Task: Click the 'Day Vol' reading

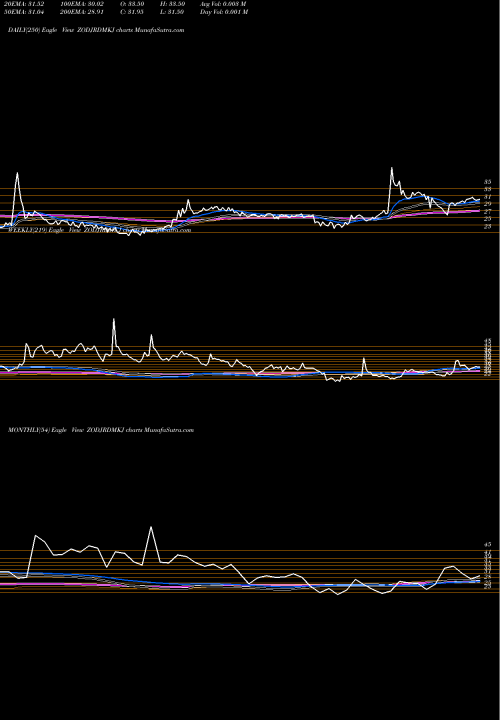Action: 224,12
